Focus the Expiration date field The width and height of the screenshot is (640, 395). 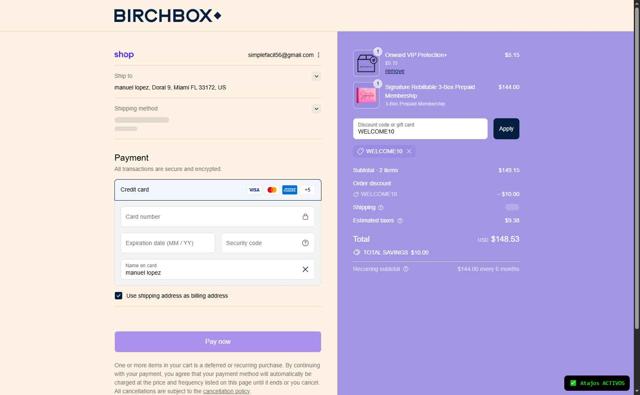click(x=167, y=243)
